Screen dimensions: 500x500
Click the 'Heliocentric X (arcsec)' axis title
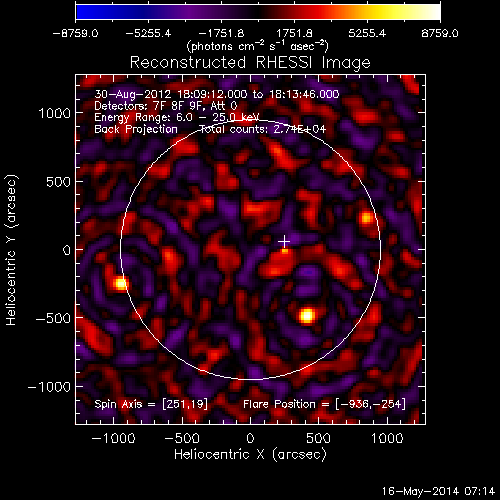coord(250,455)
